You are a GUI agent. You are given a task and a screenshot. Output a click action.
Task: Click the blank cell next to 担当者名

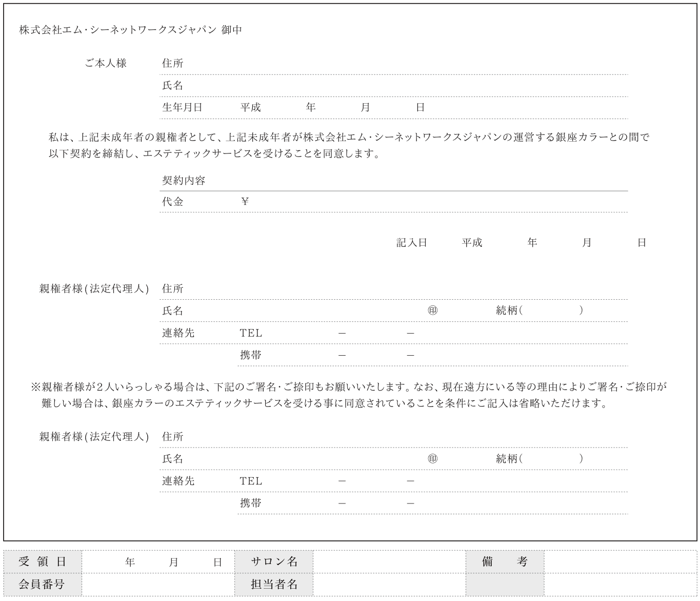point(389,584)
